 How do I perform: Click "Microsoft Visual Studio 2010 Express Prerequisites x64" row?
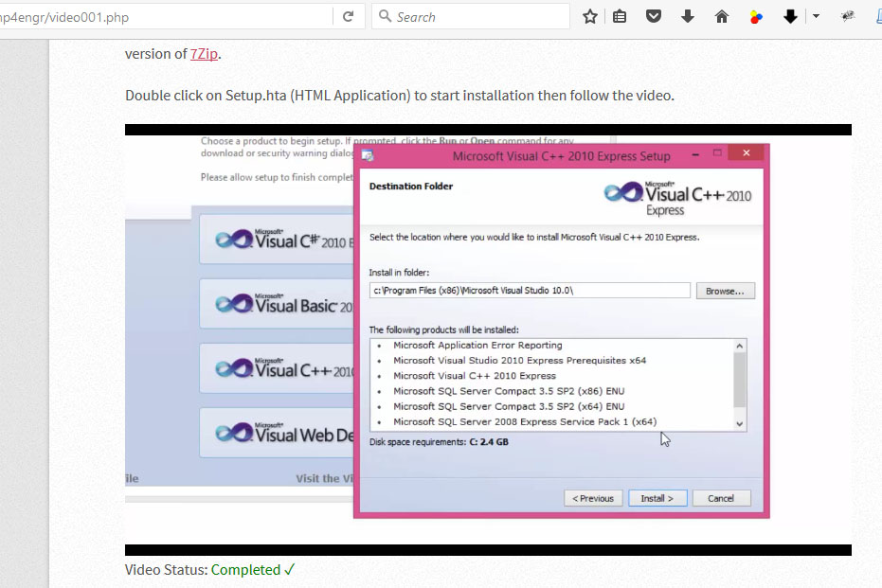tap(520, 361)
